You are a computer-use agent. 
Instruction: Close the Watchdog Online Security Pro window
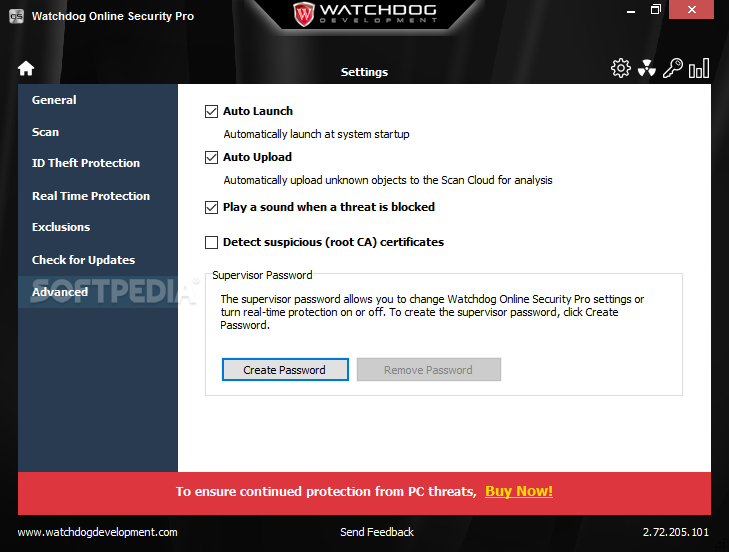[691, 10]
